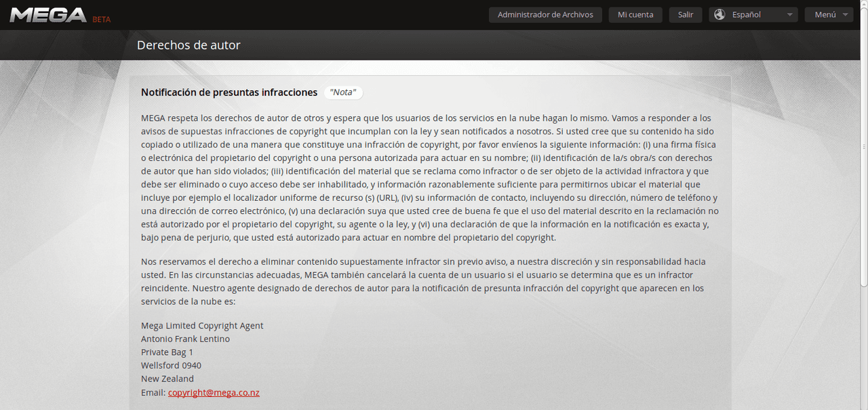868x410 pixels.
Task: Click the Menú dropdown arrow
Action: pos(845,15)
